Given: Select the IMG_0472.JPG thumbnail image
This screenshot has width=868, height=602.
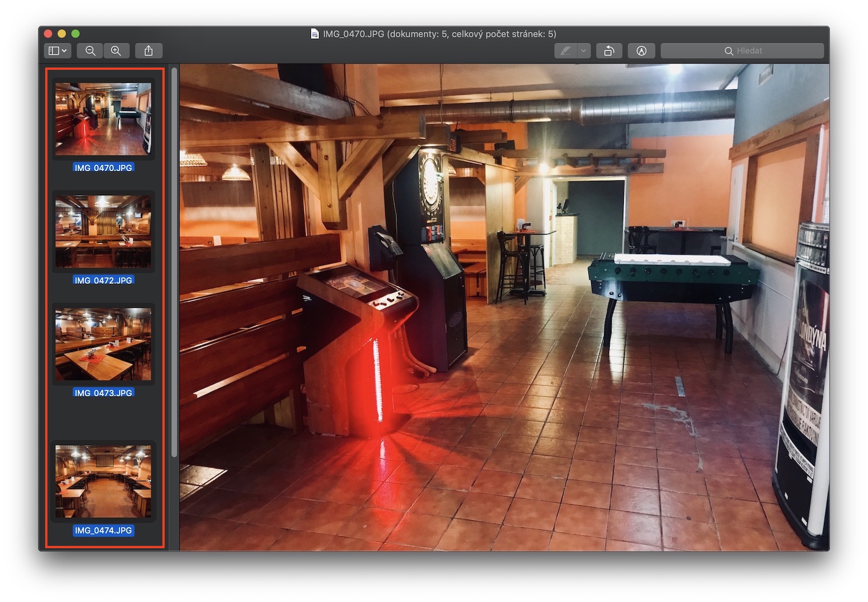Looking at the screenshot, I should pyautogui.click(x=103, y=231).
